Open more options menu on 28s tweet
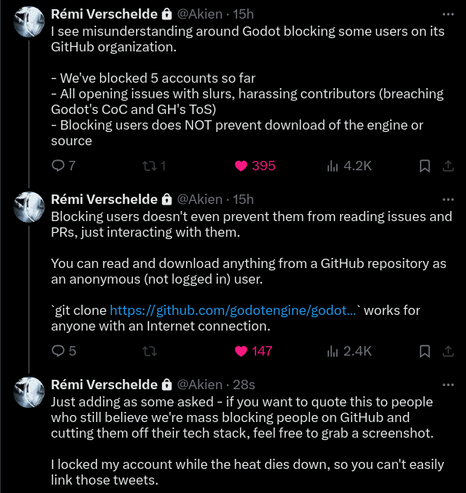Viewport: 466px width, 493px height. pyautogui.click(x=448, y=385)
